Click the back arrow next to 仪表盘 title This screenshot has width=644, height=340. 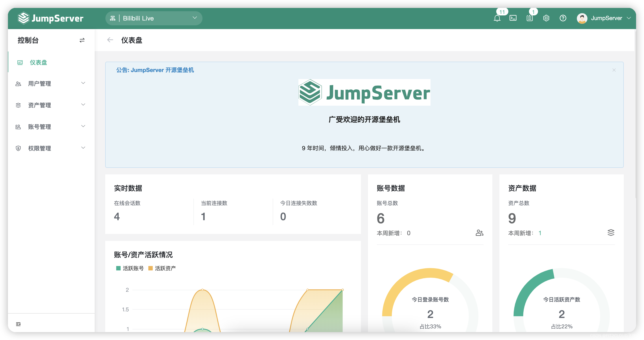pyautogui.click(x=110, y=40)
